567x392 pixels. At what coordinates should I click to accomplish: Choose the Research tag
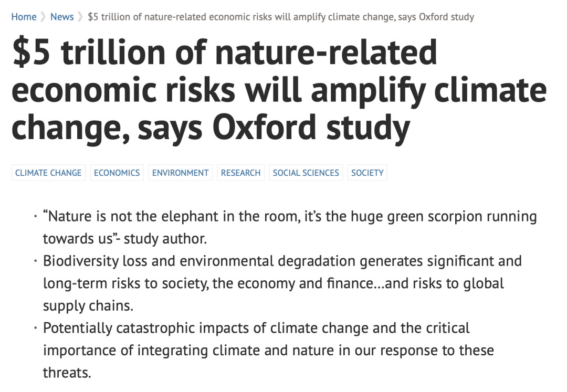241,173
